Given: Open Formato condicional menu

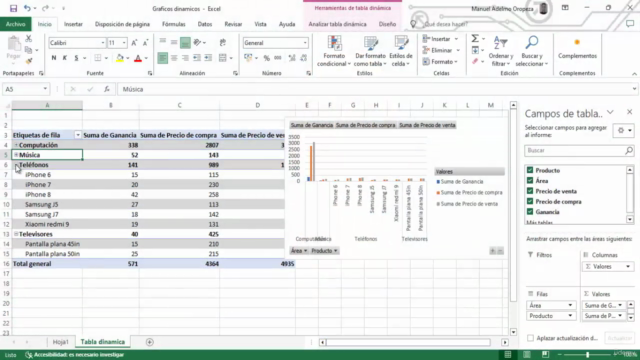Looking at the screenshot, I should [x=334, y=51].
